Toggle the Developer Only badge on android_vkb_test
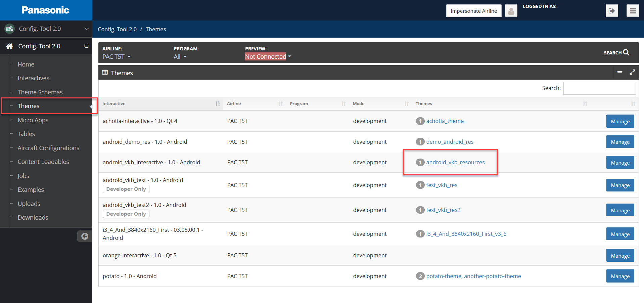Image resolution: width=644 pixels, height=303 pixels. [126, 189]
